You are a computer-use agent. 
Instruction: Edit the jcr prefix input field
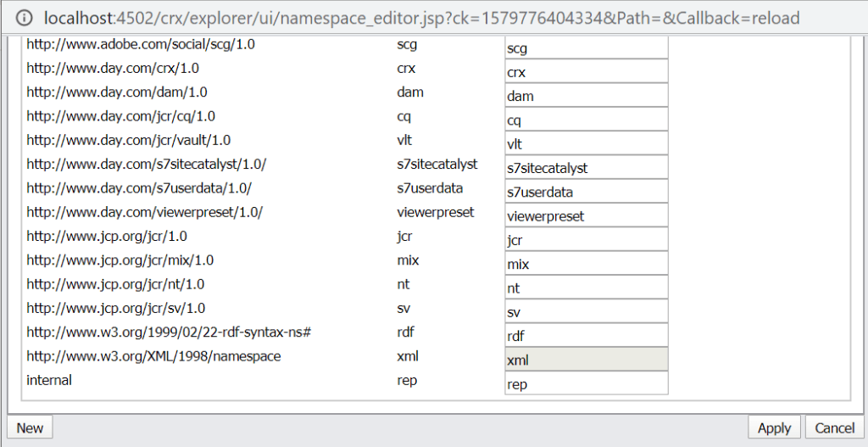point(586,240)
